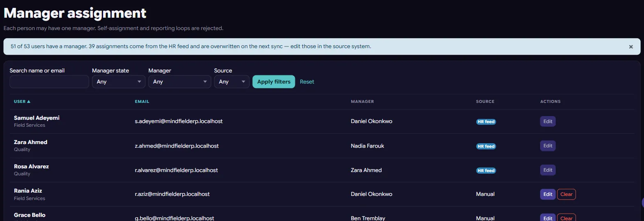This screenshot has height=221, width=644.
Task: Click the HR feed badge for Rosa Alvarez
Action: tap(486, 170)
